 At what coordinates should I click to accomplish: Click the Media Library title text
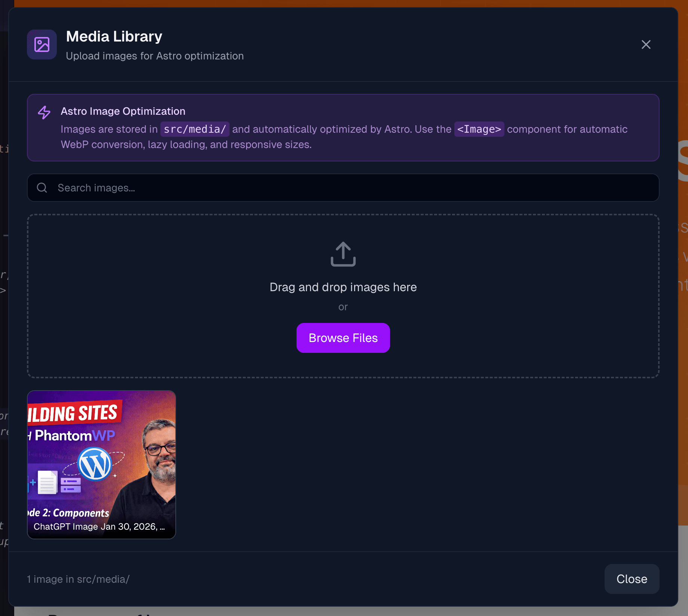pyautogui.click(x=114, y=36)
